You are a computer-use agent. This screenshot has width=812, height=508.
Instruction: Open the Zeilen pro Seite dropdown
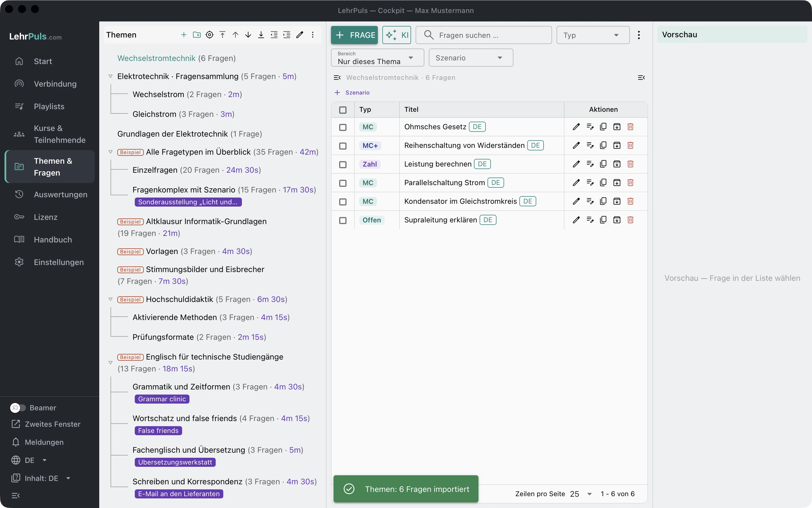[581, 494]
